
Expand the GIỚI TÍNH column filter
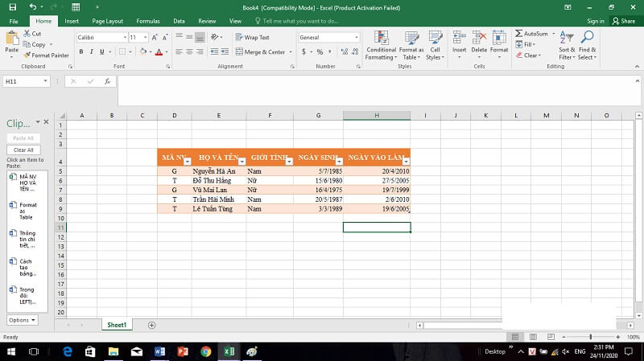(x=288, y=162)
